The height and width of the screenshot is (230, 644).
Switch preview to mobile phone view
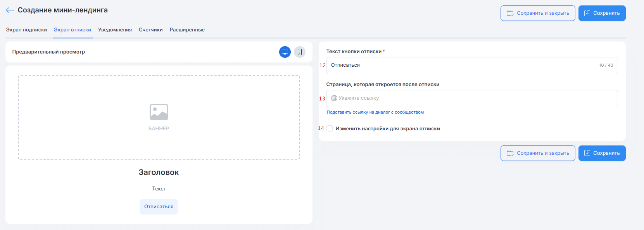point(300,52)
